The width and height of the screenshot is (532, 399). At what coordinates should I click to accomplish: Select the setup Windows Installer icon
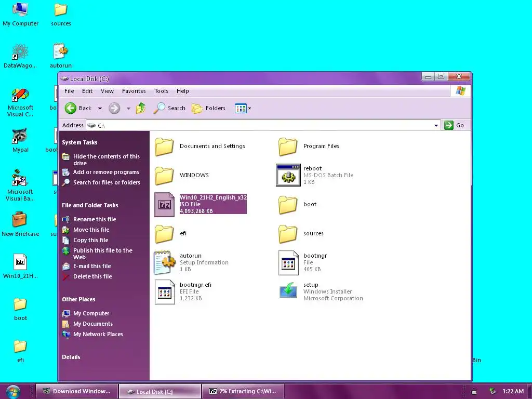point(288,291)
